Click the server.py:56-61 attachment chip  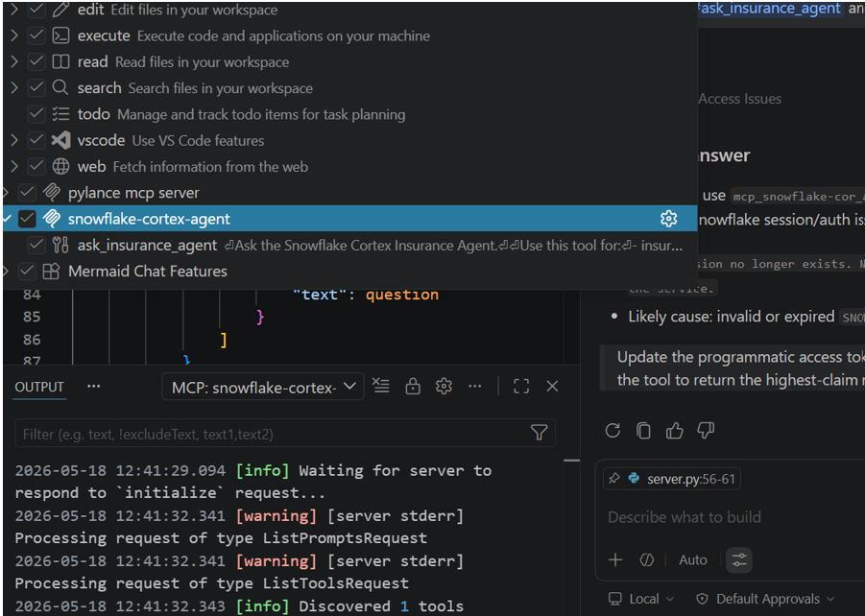pos(672,479)
